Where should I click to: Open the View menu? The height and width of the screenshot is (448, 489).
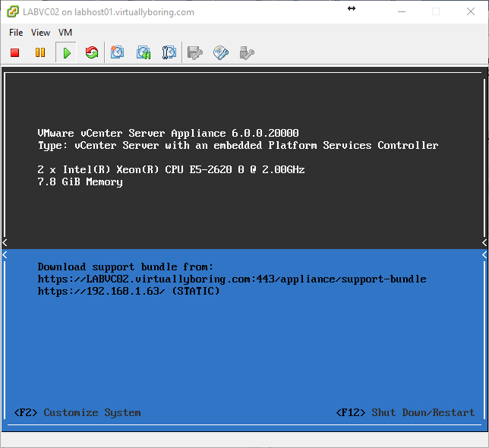coord(40,33)
